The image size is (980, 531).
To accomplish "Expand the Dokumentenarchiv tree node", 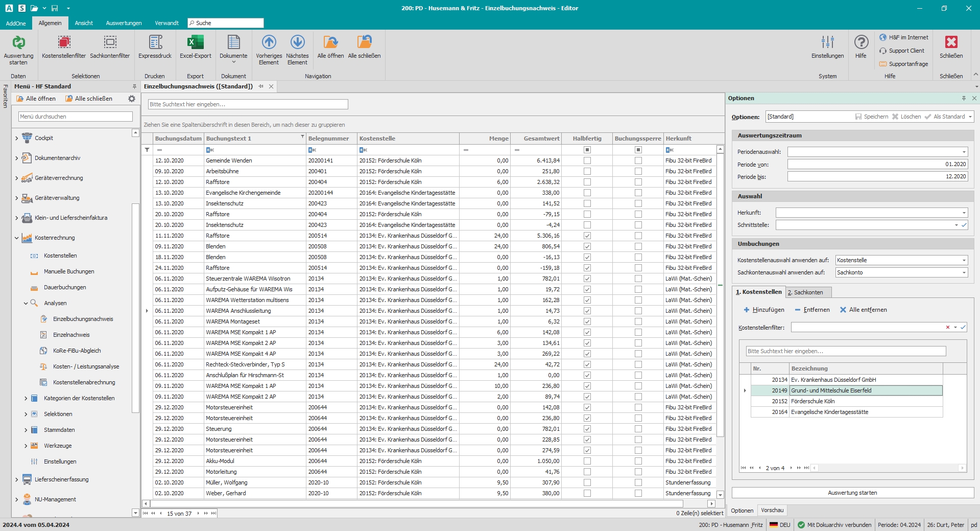I will pos(17,158).
